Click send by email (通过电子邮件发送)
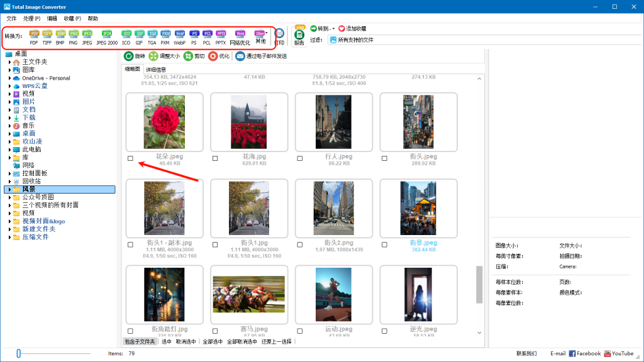This screenshot has width=644, height=362. pyautogui.click(x=240, y=56)
